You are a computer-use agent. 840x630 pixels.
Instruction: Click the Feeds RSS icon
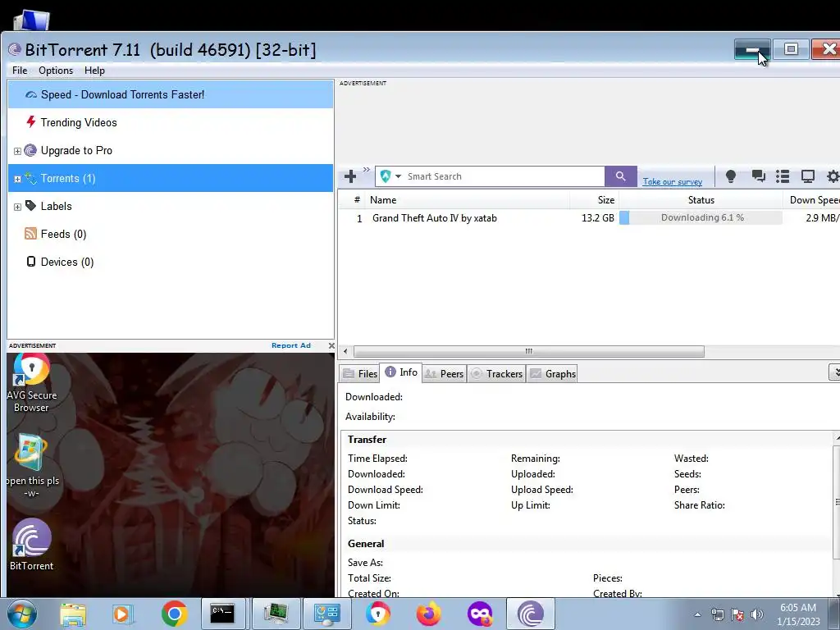[30, 234]
